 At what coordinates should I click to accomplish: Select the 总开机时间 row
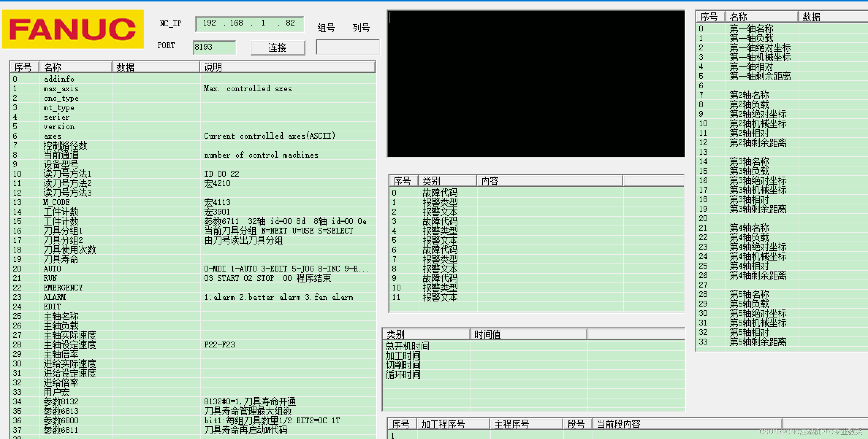(x=407, y=346)
